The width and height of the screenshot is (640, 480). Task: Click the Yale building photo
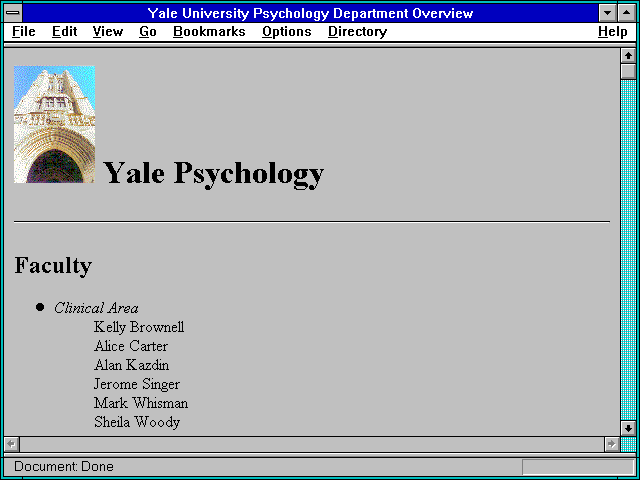54,124
